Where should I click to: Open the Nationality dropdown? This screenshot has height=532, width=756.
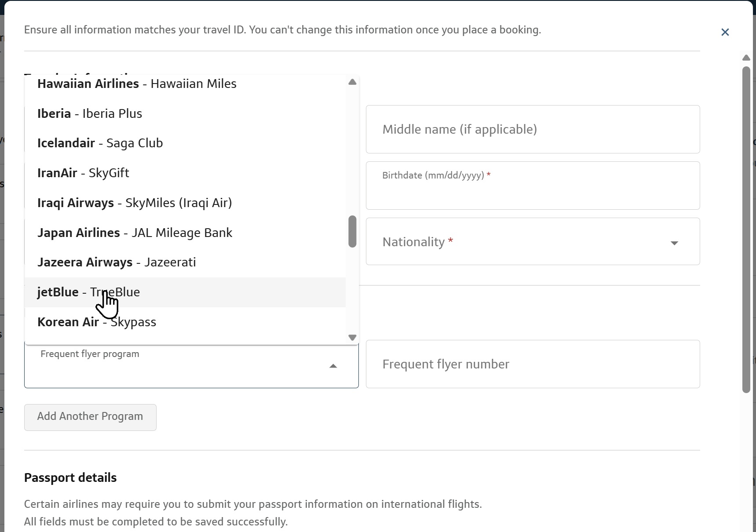pyautogui.click(x=533, y=241)
